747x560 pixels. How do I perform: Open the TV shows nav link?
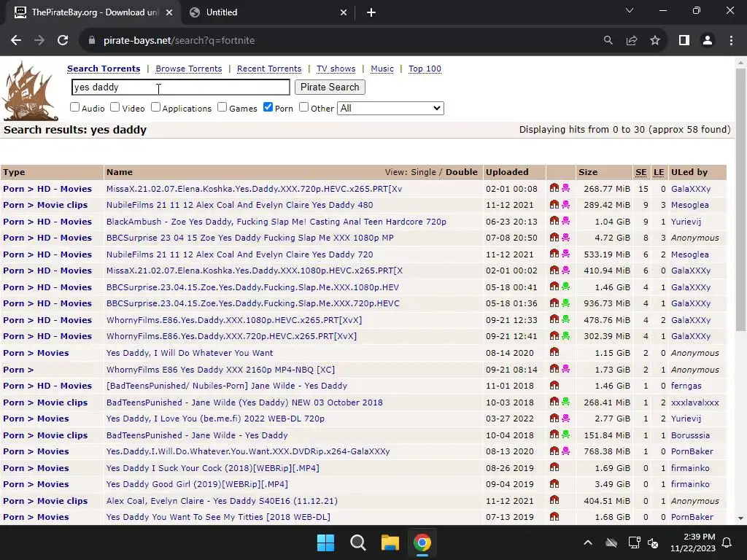coord(336,69)
